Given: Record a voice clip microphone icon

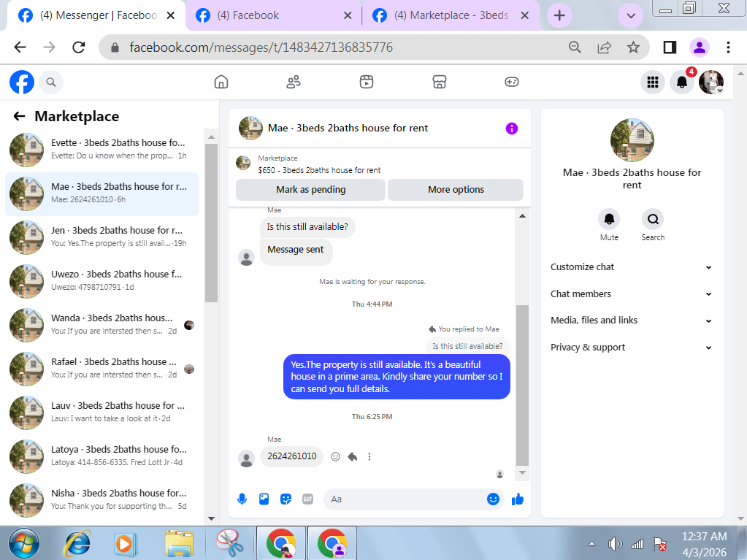Looking at the screenshot, I should [x=242, y=499].
